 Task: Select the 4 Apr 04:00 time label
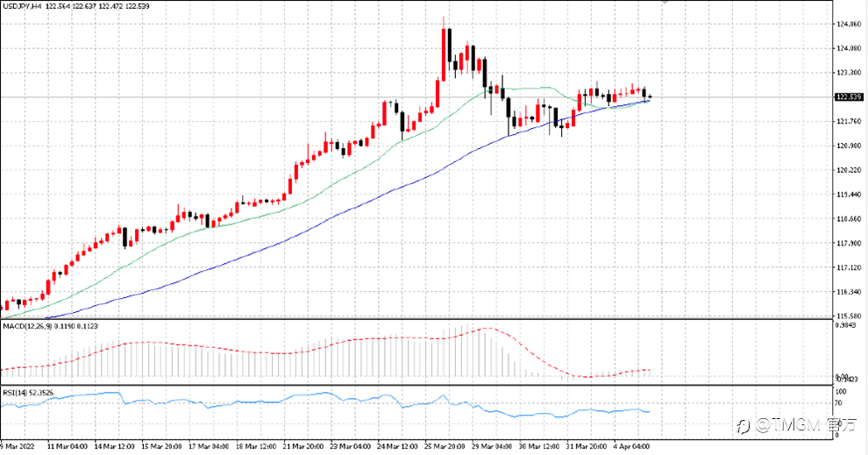tap(631, 445)
